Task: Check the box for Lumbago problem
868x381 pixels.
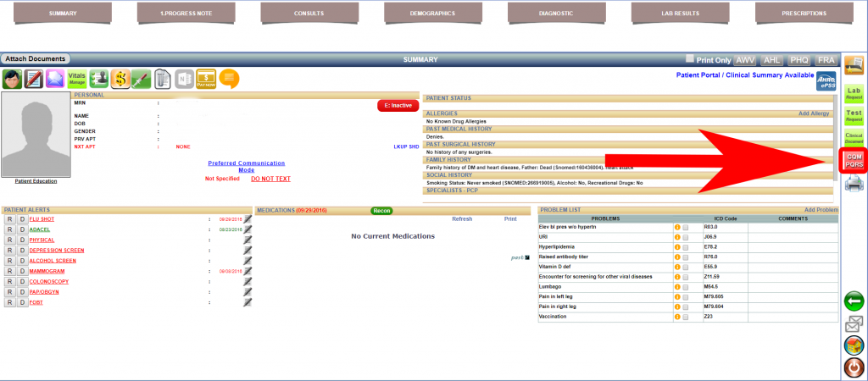Action: pyautogui.click(x=686, y=286)
